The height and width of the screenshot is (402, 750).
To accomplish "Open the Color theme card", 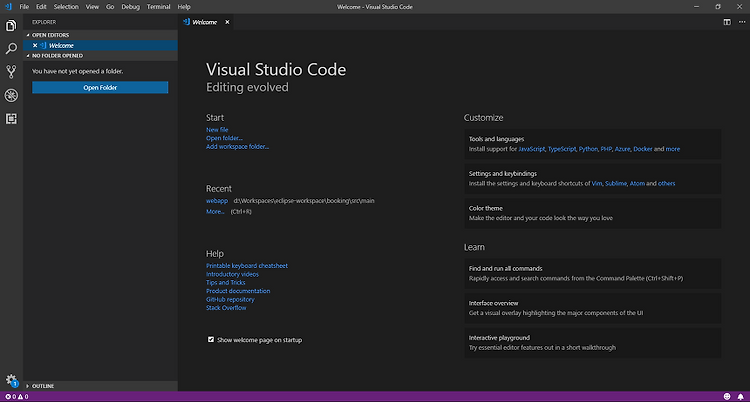I will coord(593,213).
